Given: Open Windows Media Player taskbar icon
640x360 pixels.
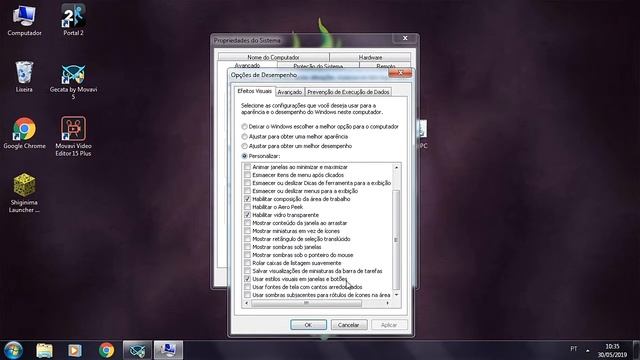Looking at the screenshot, I should [75, 350].
